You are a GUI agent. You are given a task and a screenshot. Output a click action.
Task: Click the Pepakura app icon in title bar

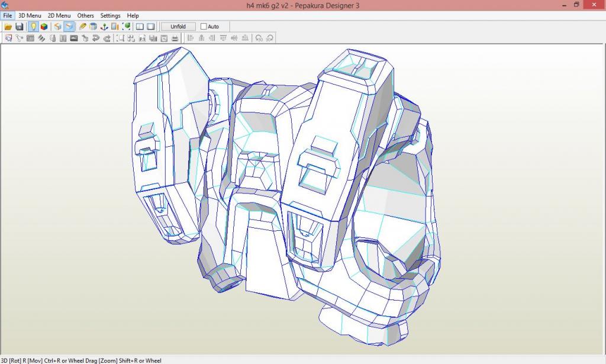click(5, 5)
